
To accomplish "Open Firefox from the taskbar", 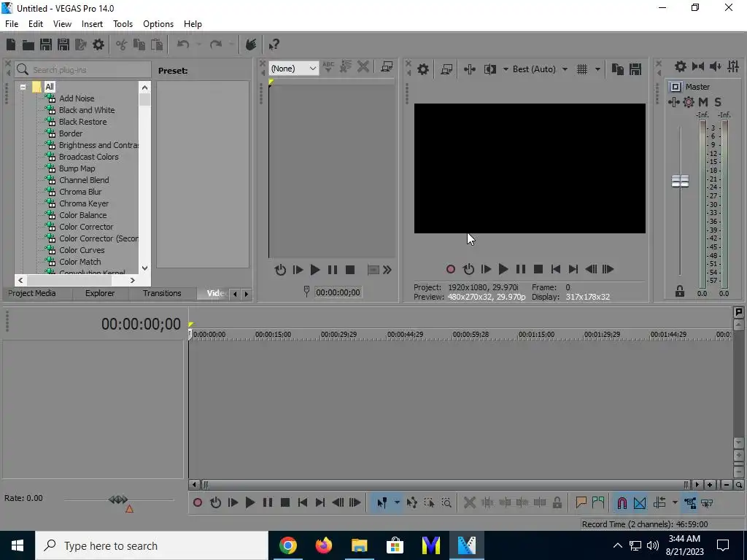I will (323, 545).
